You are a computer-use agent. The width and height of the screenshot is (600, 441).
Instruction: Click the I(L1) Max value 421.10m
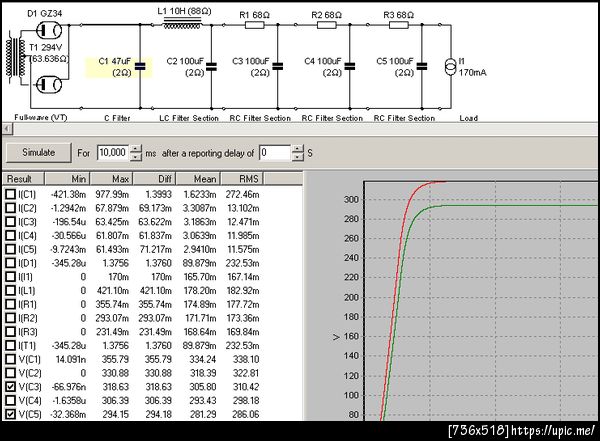point(113,291)
